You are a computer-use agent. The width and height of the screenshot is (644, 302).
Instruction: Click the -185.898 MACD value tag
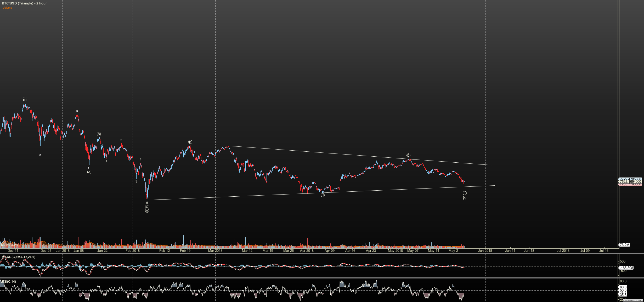coord(626,268)
